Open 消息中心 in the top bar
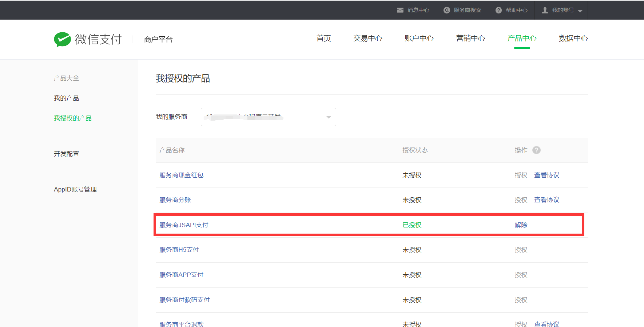Image resolution: width=644 pixels, height=327 pixels. (418, 10)
